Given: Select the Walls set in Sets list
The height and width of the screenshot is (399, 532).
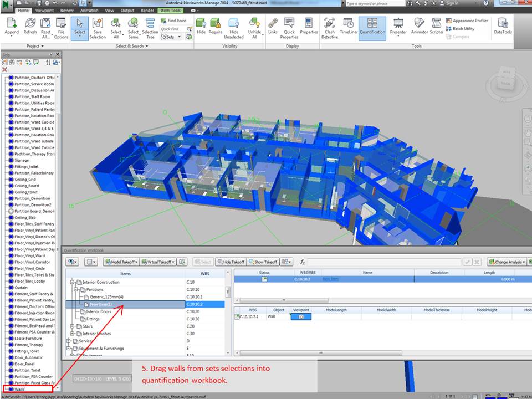Looking at the screenshot, I should click(x=19, y=389).
